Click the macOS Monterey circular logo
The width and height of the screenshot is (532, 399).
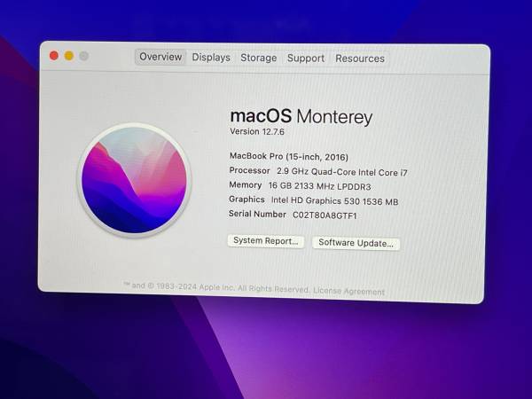pos(135,181)
